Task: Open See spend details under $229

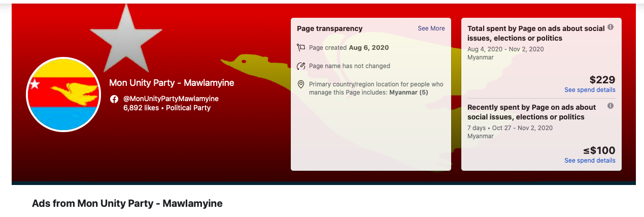Action: point(590,90)
